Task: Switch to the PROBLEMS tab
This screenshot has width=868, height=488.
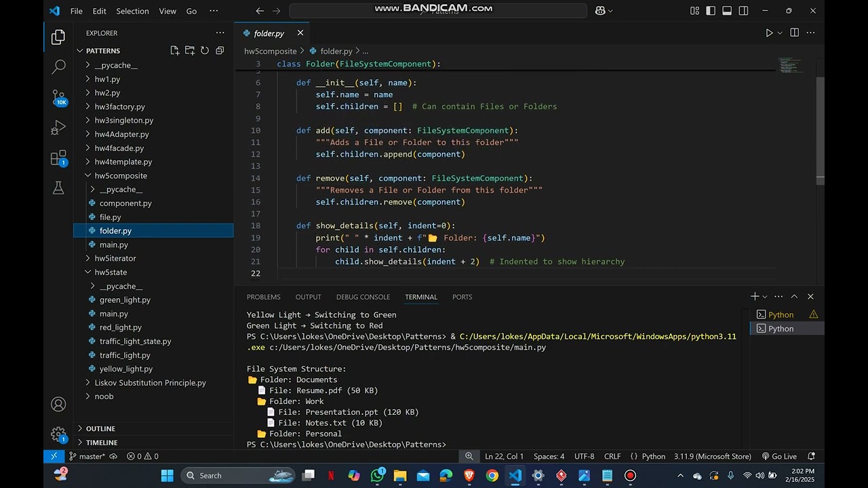Action: (x=263, y=297)
